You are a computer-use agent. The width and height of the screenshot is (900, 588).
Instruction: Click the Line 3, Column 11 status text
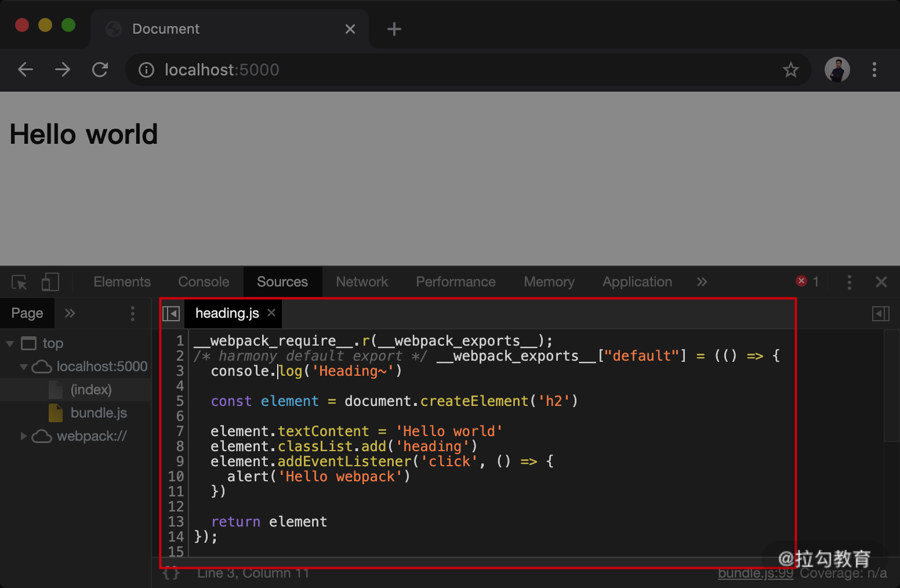(253, 573)
